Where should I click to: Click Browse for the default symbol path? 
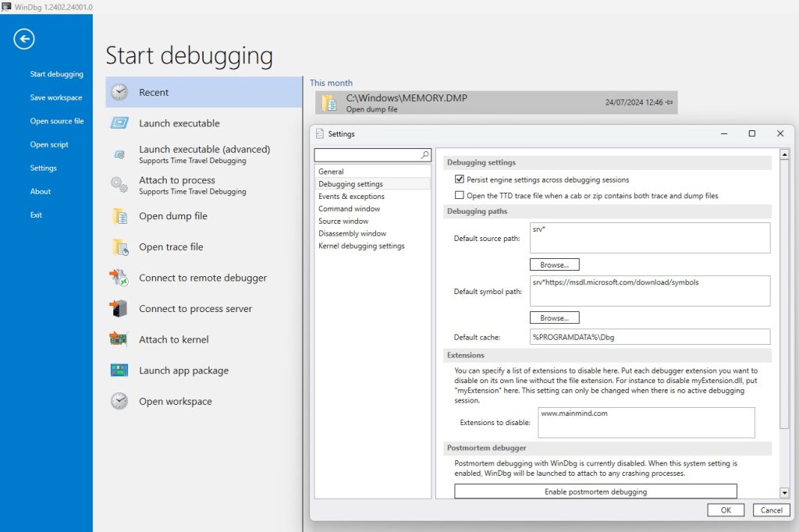555,317
